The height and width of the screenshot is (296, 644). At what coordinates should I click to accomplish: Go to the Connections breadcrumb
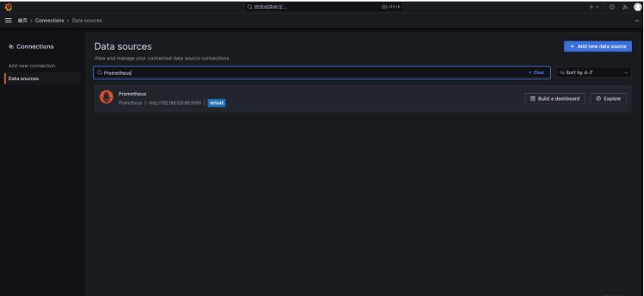[x=50, y=20]
